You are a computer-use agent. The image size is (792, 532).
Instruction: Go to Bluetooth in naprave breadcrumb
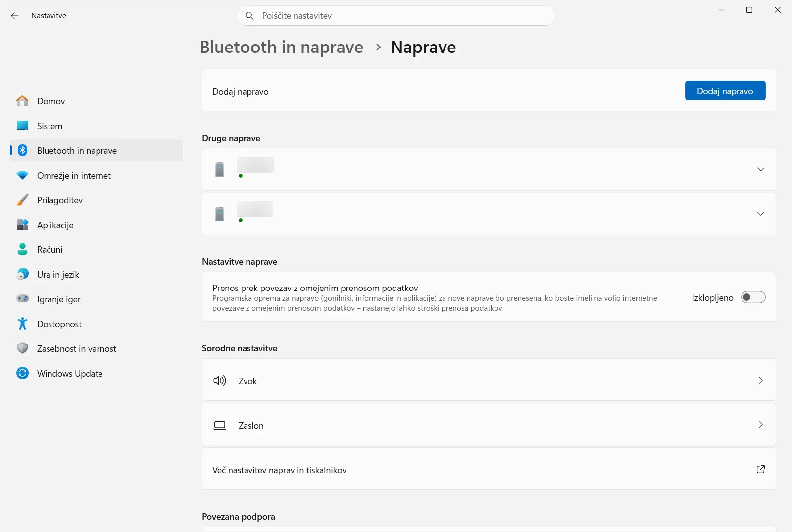tap(282, 47)
